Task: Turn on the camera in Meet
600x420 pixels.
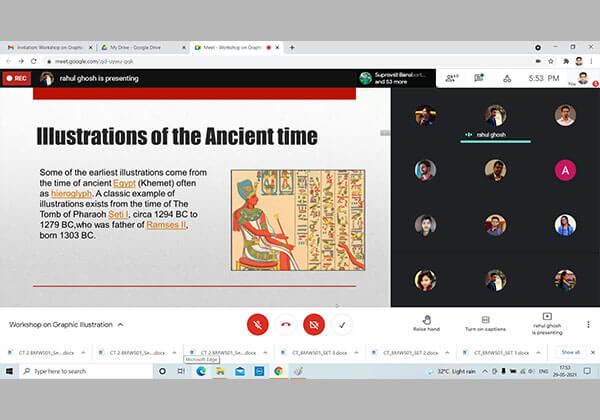Action: (314, 324)
